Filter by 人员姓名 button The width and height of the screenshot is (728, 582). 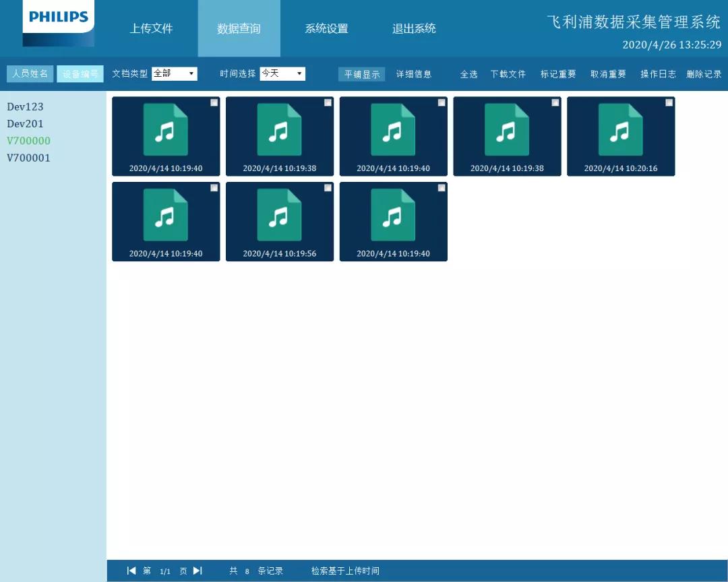(30, 73)
